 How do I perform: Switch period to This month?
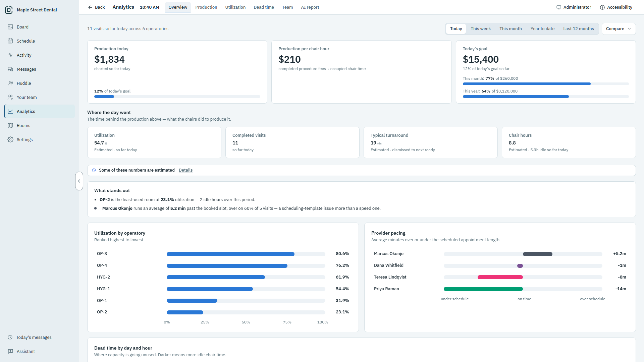point(511,29)
